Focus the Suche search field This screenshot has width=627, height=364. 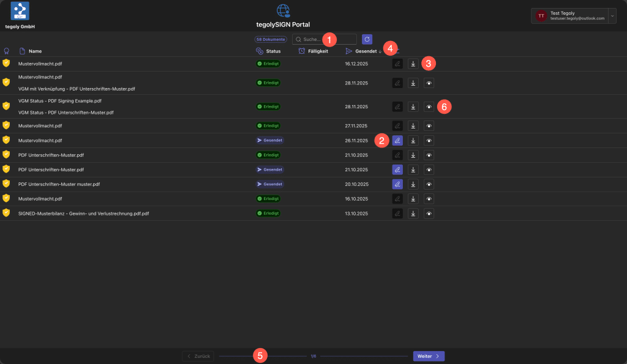[325, 39]
